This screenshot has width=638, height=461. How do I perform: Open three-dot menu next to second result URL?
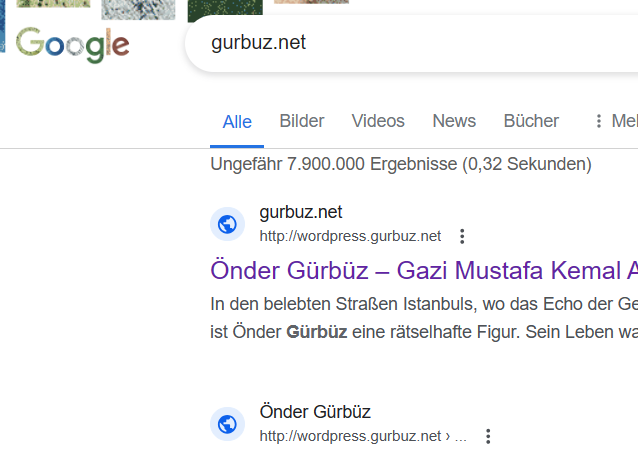coord(488,436)
